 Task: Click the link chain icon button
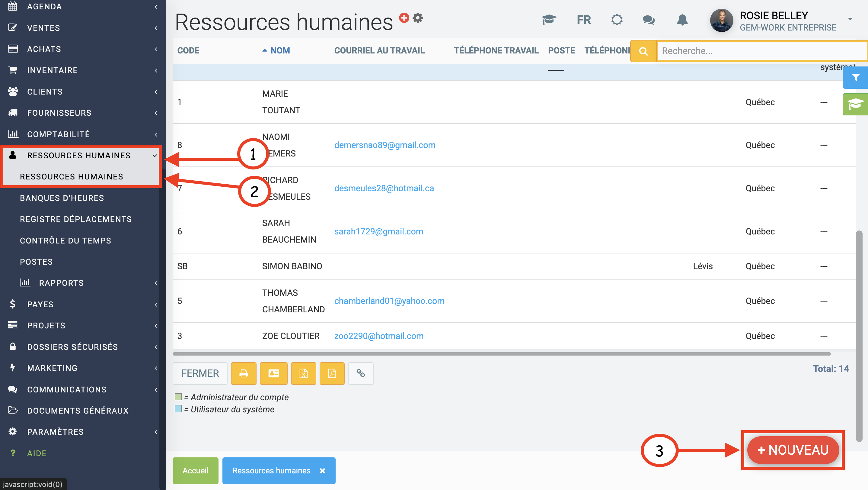(x=361, y=373)
